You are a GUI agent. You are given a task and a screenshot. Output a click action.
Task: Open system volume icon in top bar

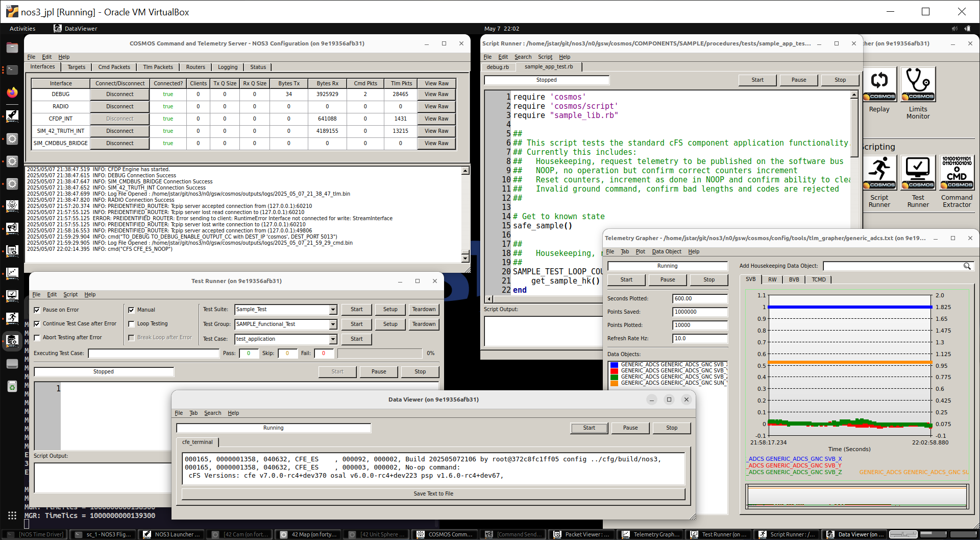tap(954, 29)
